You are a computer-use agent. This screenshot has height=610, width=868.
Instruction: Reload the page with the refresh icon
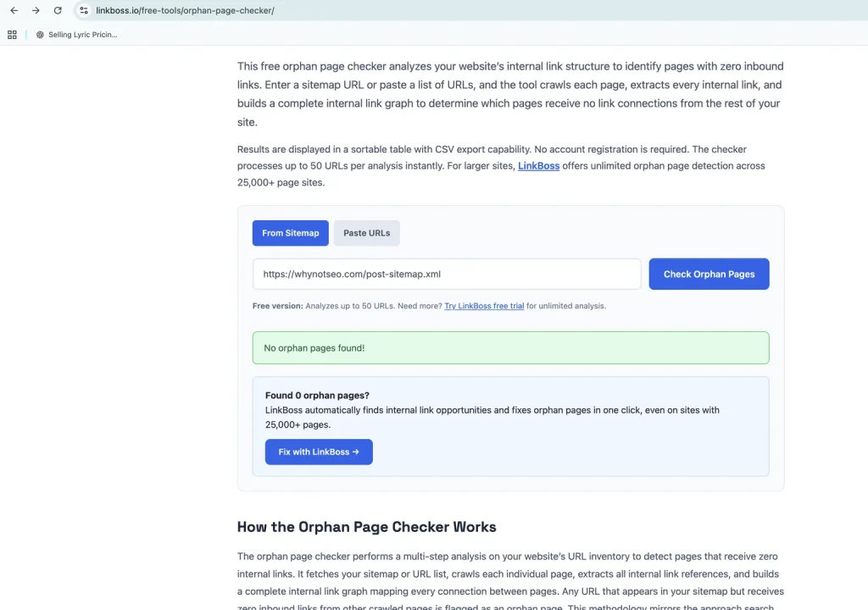point(58,10)
